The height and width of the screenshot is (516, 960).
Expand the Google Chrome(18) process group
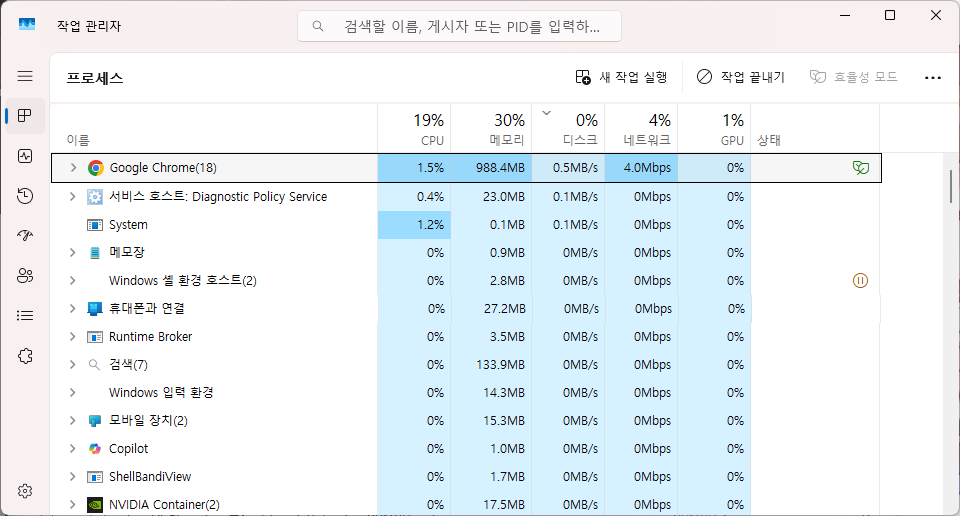click(73, 168)
